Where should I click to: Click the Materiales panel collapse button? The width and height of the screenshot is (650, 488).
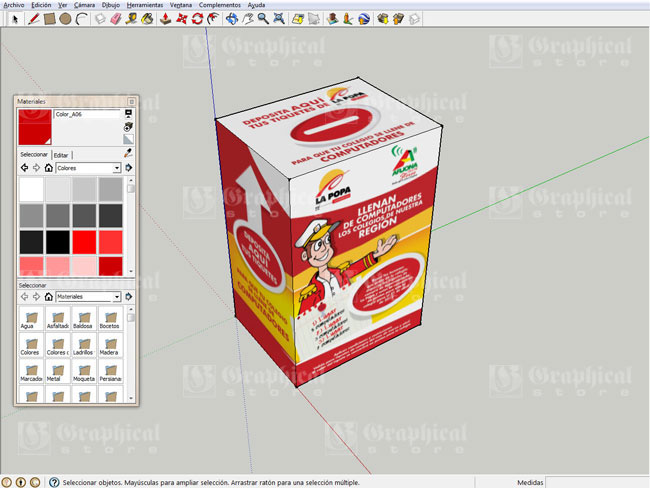(x=131, y=102)
